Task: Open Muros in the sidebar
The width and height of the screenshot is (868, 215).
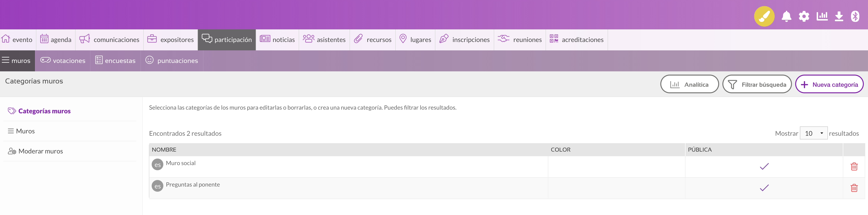Action: (21, 131)
